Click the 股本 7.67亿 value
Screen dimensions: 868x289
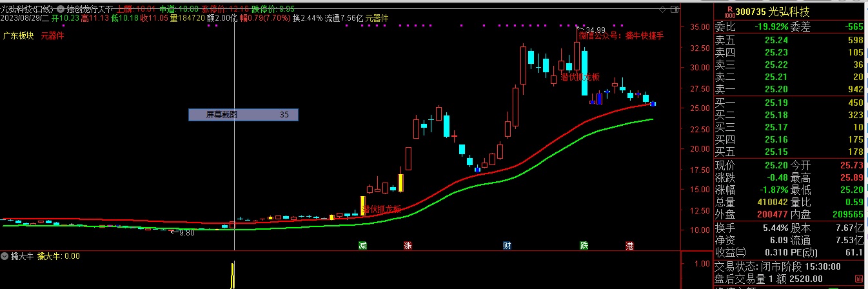851,228
